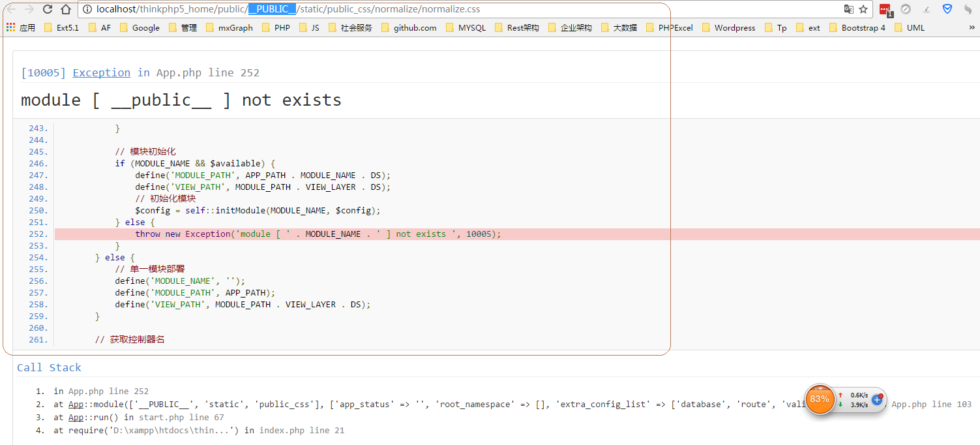Screen dimensions: 980x445
Task: Click the blue shield extension icon
Action: [x=947, y=9]
